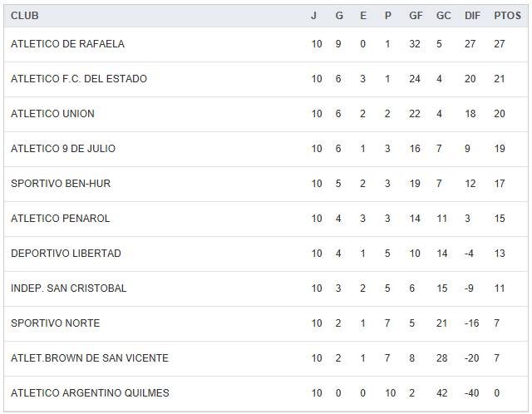The height and width of the screenshot is (414, 532).
Task: Open ATLET.BROWN DE SAN VICENTE entry
Action: (90, 358)
